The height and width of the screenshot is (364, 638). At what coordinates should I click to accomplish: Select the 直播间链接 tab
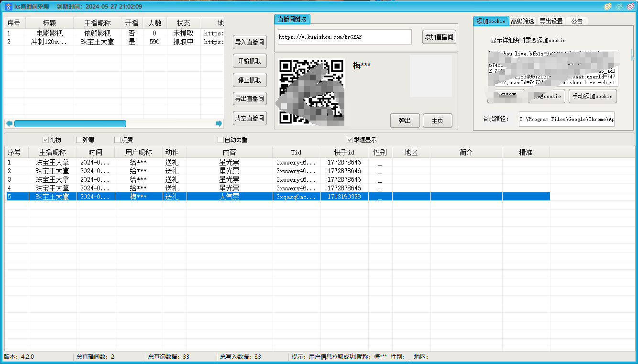[x=293, y=19]
